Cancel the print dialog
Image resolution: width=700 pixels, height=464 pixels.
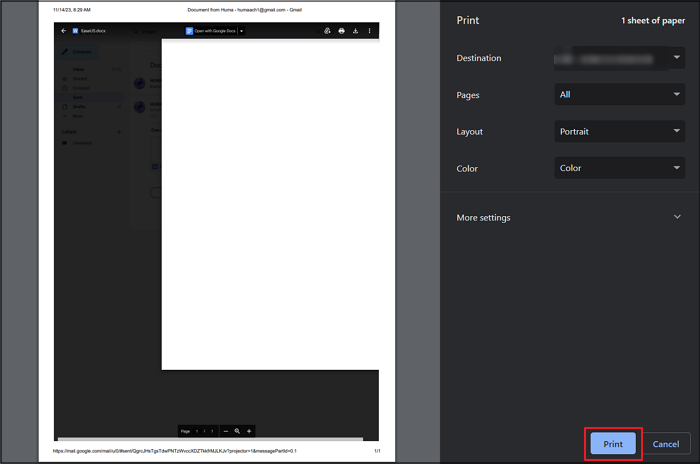pos(666,443)
